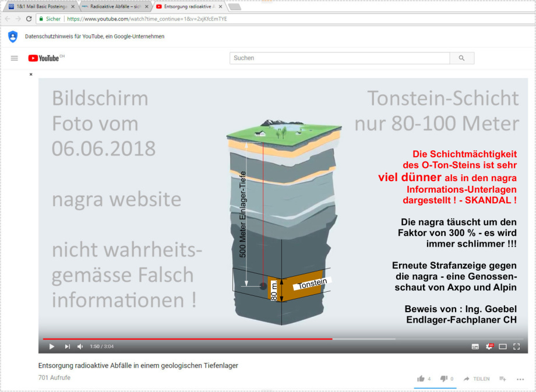Viewport: 536px width, 392px height.
Task: Mute the video volume
Action: (80, 347)
